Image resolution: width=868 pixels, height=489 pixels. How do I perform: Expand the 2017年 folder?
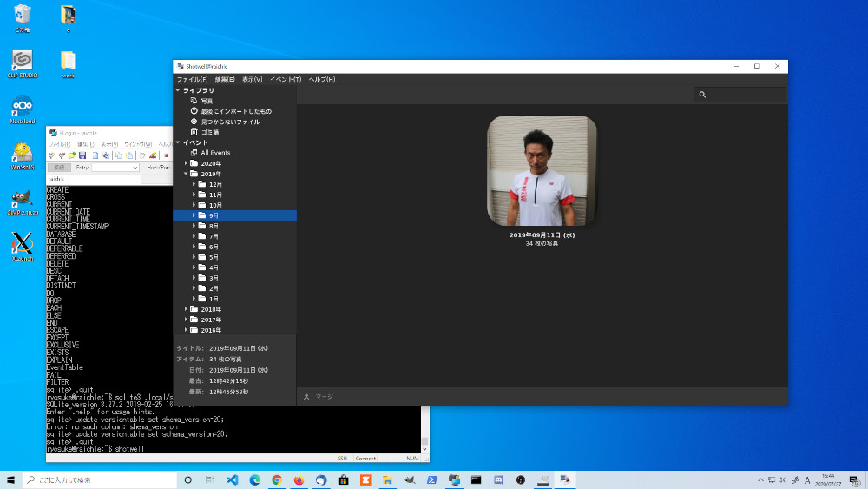(x=186, y=320)
